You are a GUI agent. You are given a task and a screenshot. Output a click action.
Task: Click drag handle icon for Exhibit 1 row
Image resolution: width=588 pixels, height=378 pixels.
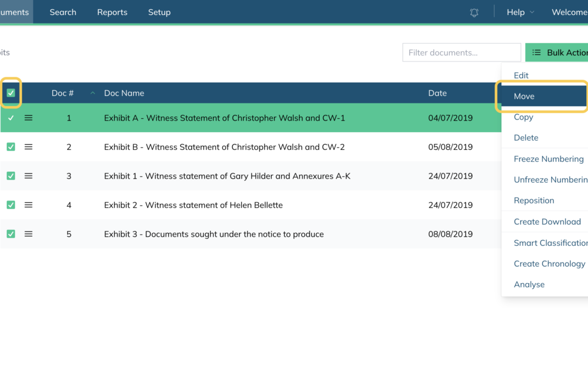coord(29,176)
